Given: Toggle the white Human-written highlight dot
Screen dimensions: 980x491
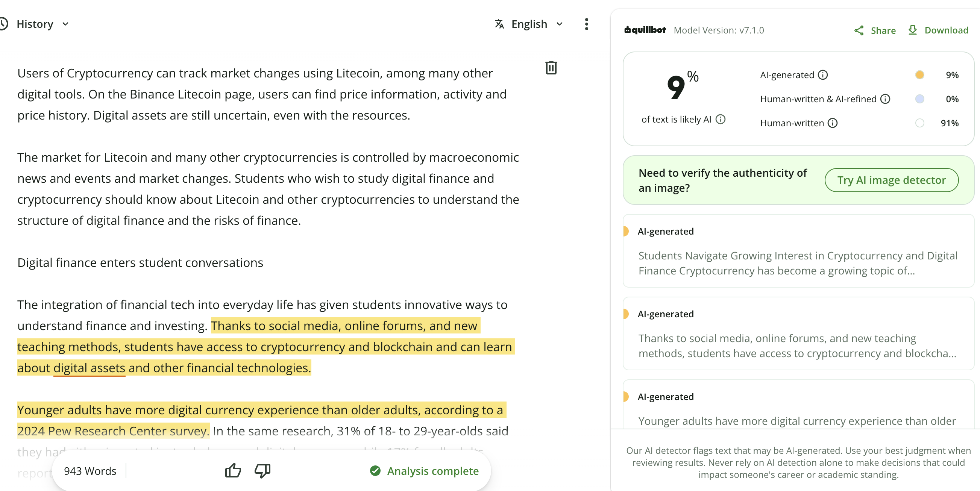Looking at the screenshot, I should tap(919, 123).
